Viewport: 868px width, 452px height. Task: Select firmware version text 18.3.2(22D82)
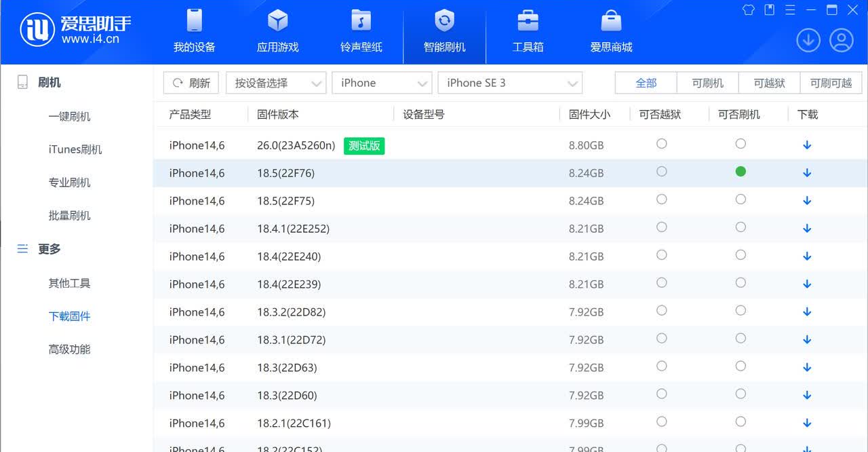(x=292, y=313)
